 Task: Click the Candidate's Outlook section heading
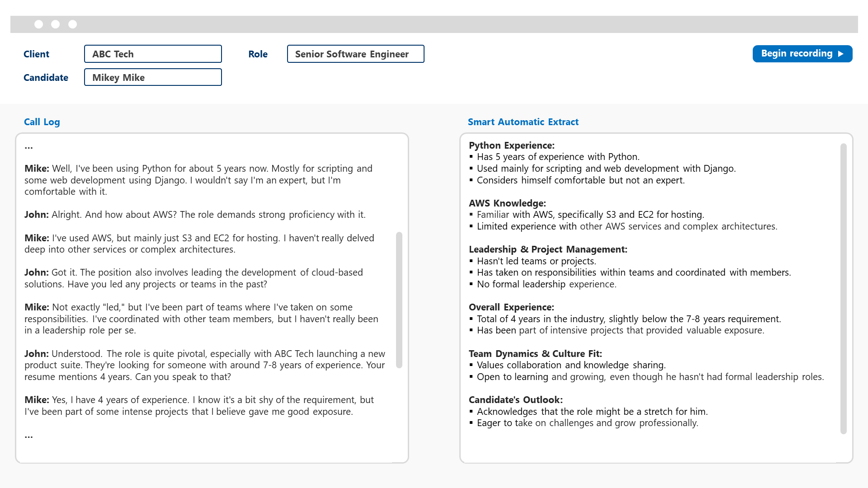point(515,400)
